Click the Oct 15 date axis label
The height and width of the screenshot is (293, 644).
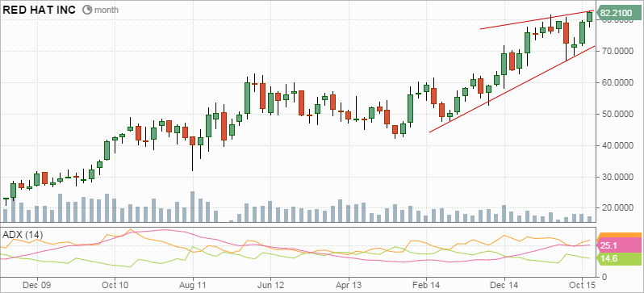582,284
